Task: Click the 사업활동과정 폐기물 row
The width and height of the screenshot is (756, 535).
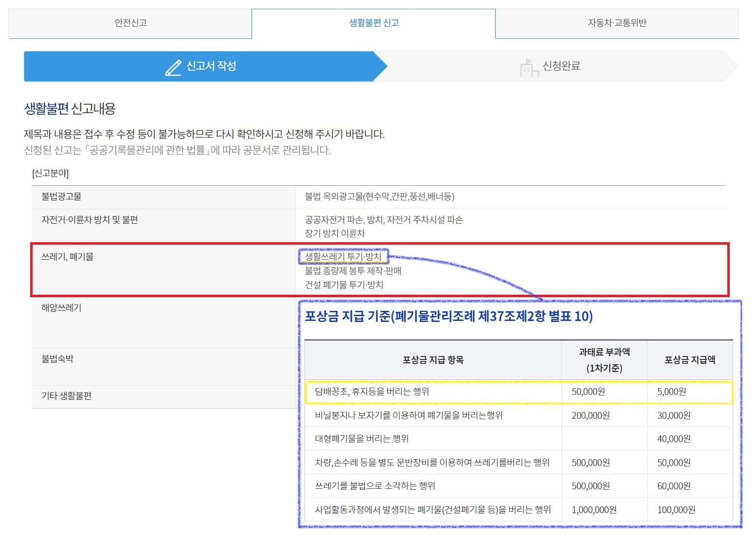Action: 519,510
